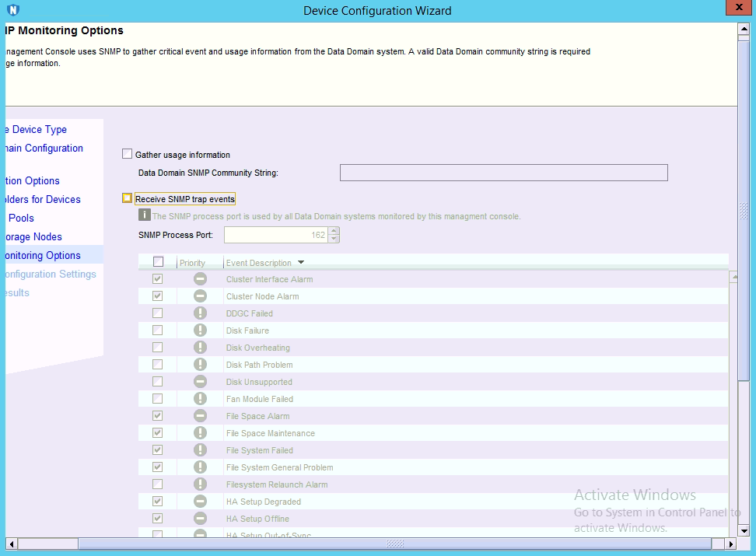Click the Priority column header
This screenshot has width=756, height=556.
tap(192, 263)
